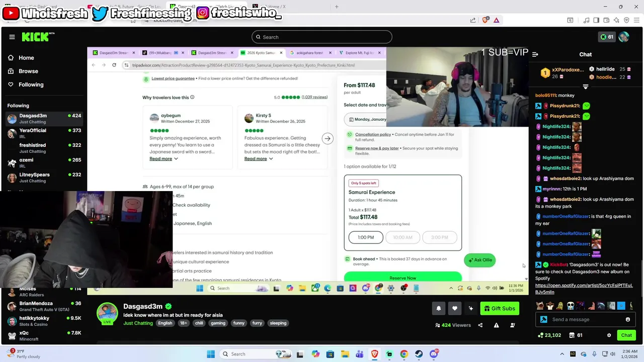Open the Brave Wallet icon

click(x=606, y=20)
